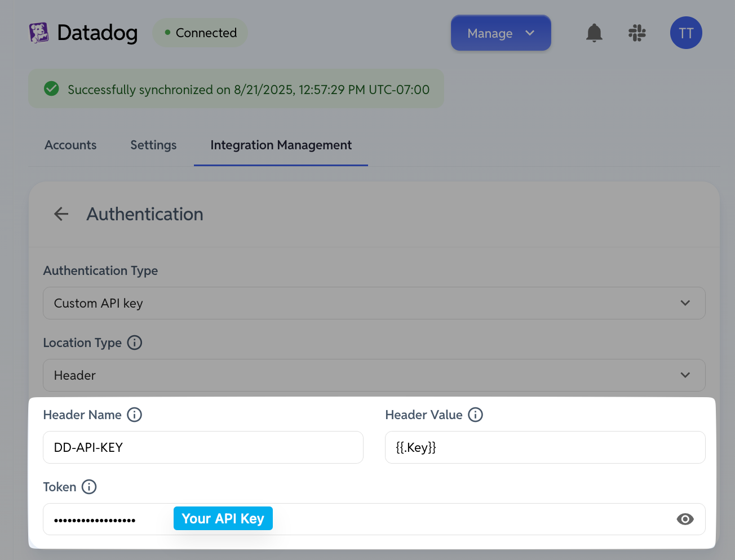Screen dimensions: 735x560
Task: Click the Header Value input field
Action: [545, 447]
